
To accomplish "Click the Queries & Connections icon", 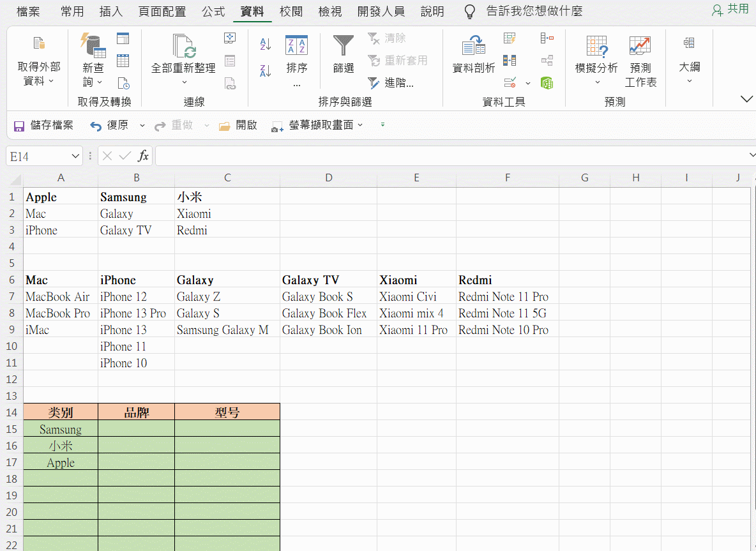I will (x=230, y=38).
